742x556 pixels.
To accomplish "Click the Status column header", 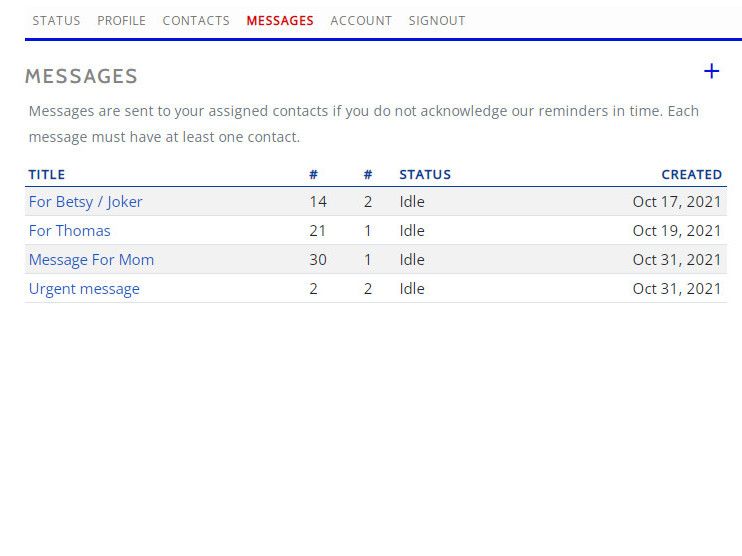I will pos(425,174).
